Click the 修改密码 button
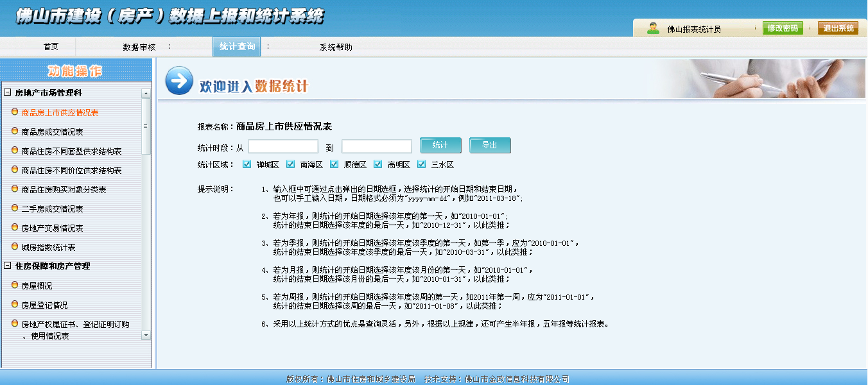The height and width of the screenshot is (385, 868). pos(783,28)
